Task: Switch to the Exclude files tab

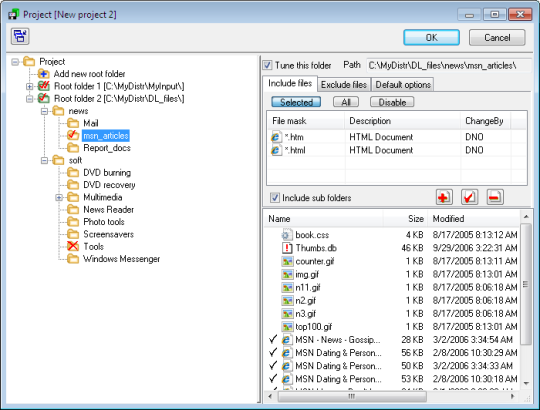Action: [343, 85]
